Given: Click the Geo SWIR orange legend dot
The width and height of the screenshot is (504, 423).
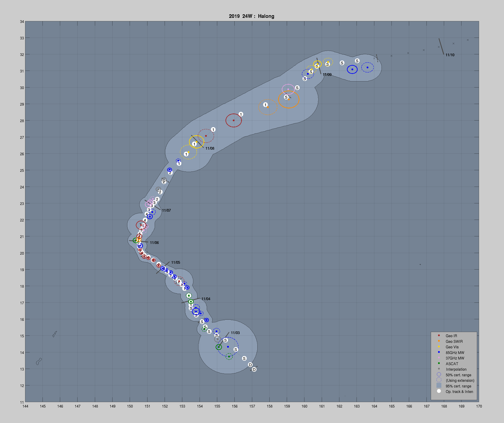Looking at the screenshot, I should [x=439, y=341].
